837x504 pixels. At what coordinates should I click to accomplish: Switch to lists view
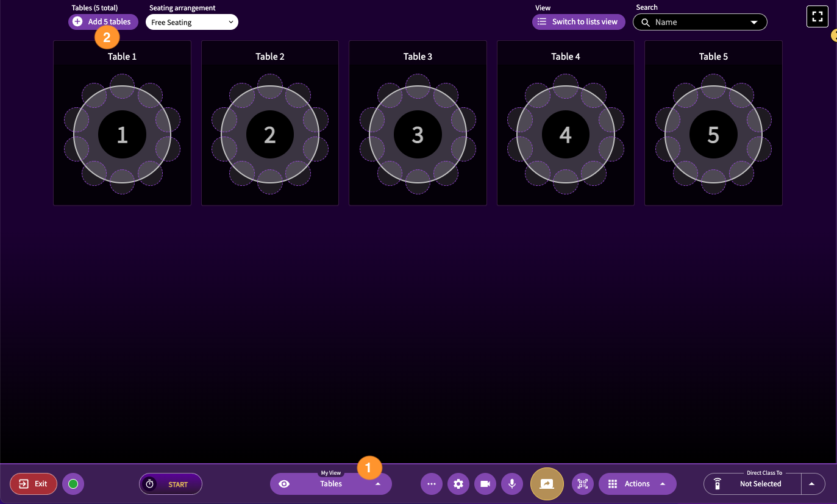tap(579, 22)
